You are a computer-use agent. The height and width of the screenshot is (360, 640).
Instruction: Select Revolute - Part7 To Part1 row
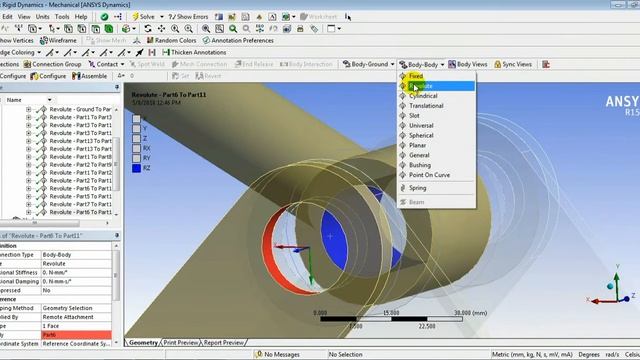click(80, 204)
